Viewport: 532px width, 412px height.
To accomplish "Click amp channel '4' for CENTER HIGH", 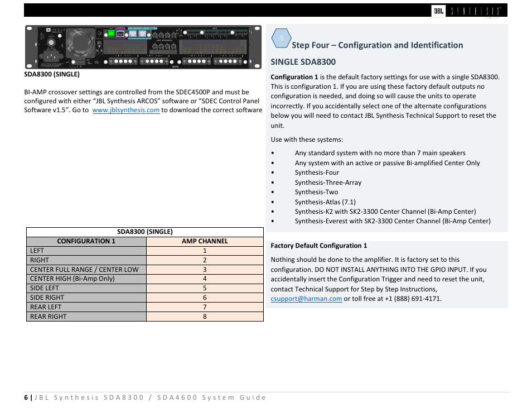I will coord(205,279).
